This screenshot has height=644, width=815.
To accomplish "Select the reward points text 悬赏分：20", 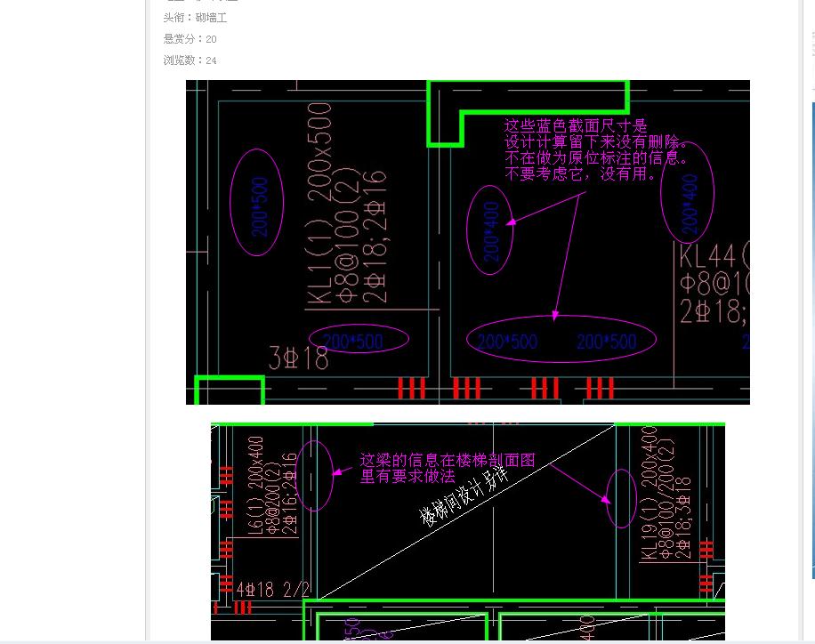I will [190, 39].
